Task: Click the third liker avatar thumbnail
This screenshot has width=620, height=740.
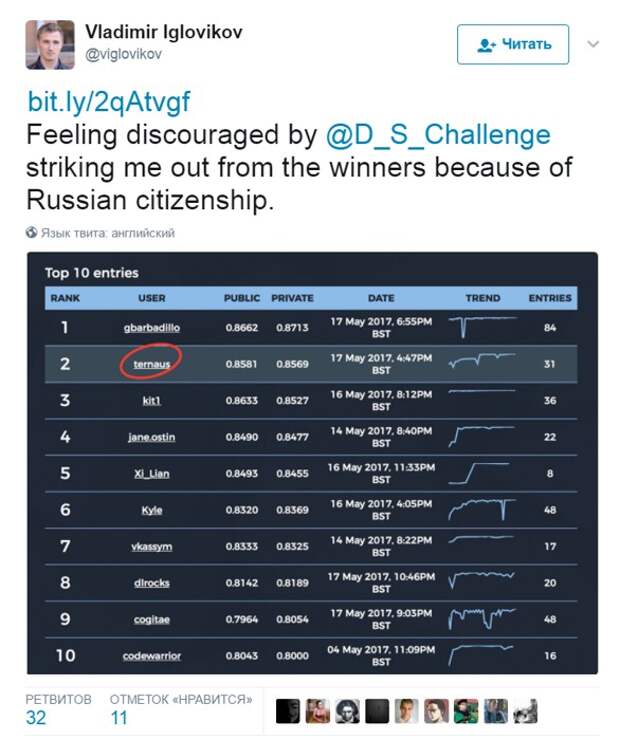Action: pyautogui.click(x=347, y=711)
